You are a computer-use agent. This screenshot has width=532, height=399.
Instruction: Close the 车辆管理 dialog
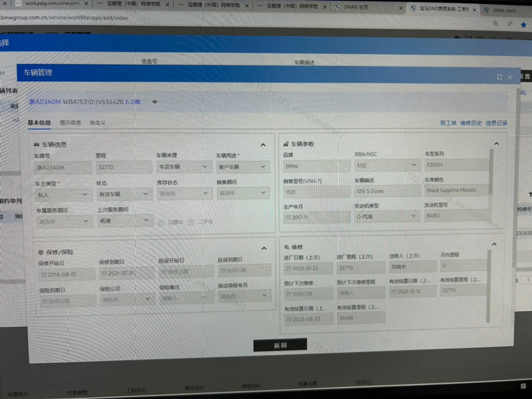click(510, 77)
